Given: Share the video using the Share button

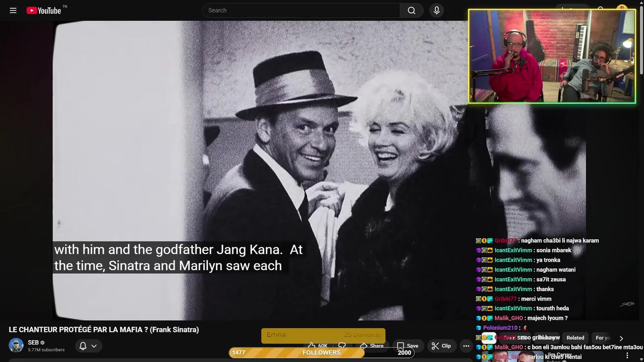Looking at the screenshot, I should [x=371, y=346].
